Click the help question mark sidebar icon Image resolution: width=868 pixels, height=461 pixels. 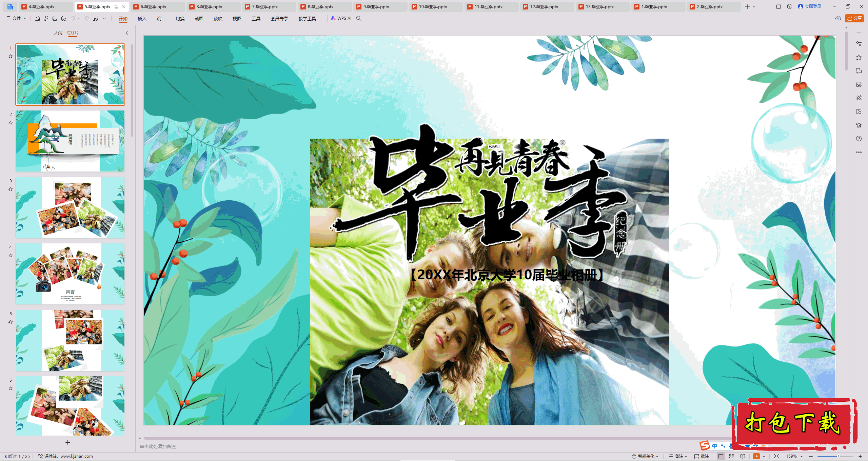pos(859,139)
